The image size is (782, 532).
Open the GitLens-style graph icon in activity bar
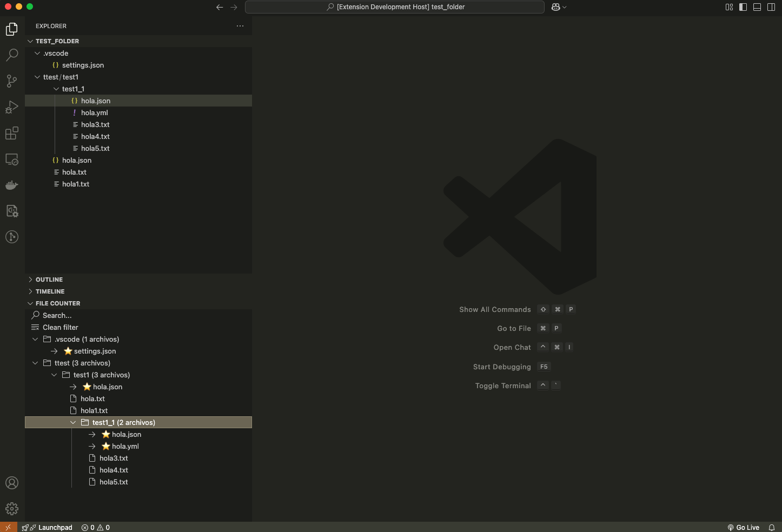coord(12,237)
